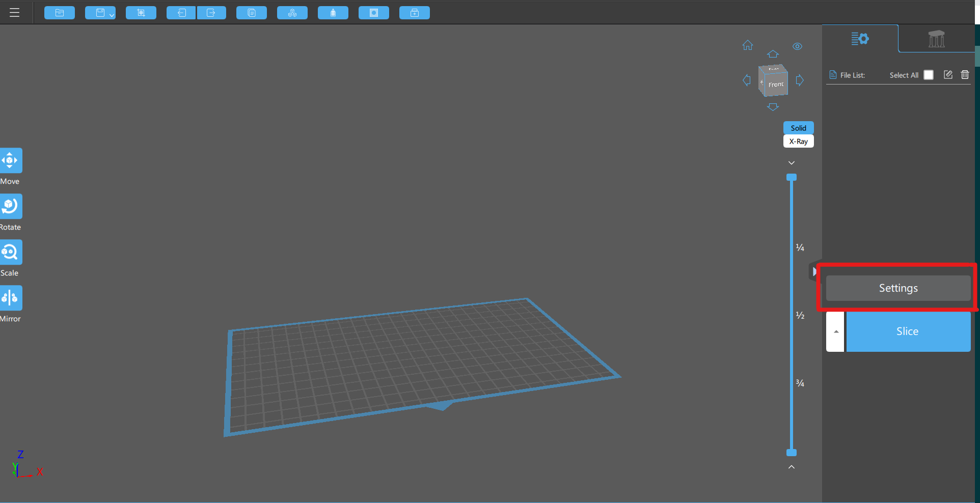The height and width of the screenshot is (503, 980).
Task: Expand the arrow beside the Slice button
Action: [835, 331]
